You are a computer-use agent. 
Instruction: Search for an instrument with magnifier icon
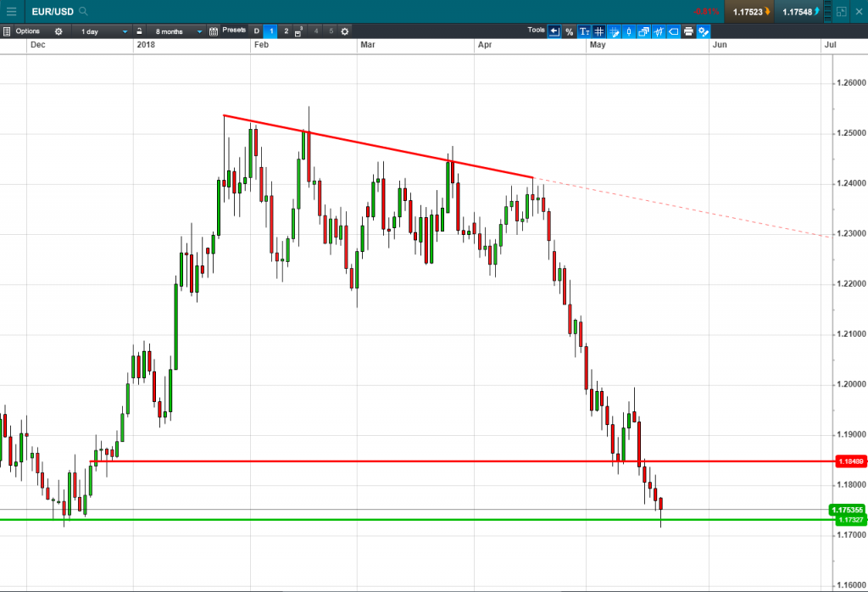[84, 11]
